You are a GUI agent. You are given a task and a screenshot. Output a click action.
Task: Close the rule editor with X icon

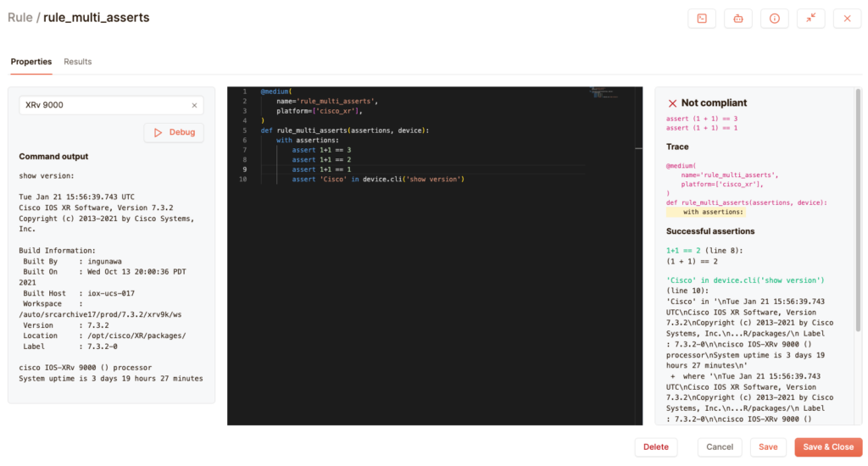point(847,19)
